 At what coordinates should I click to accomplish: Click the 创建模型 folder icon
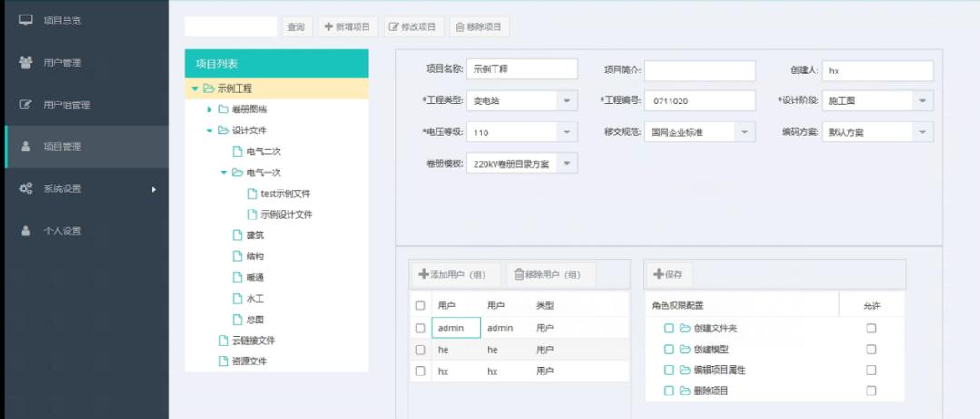[x=685, y=349]
